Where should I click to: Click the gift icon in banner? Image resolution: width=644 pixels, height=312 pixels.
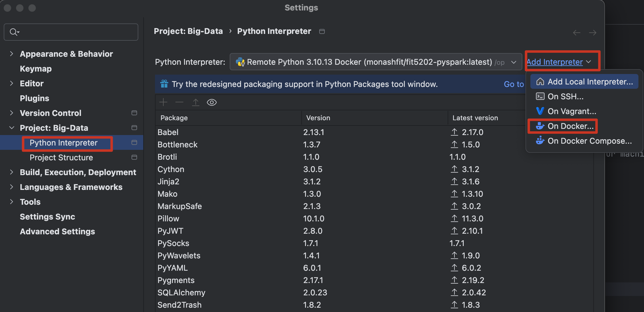[164, 84]
